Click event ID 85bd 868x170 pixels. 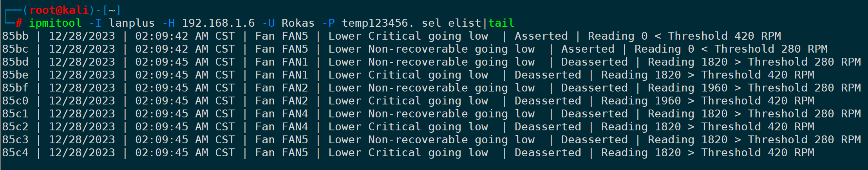16,62
